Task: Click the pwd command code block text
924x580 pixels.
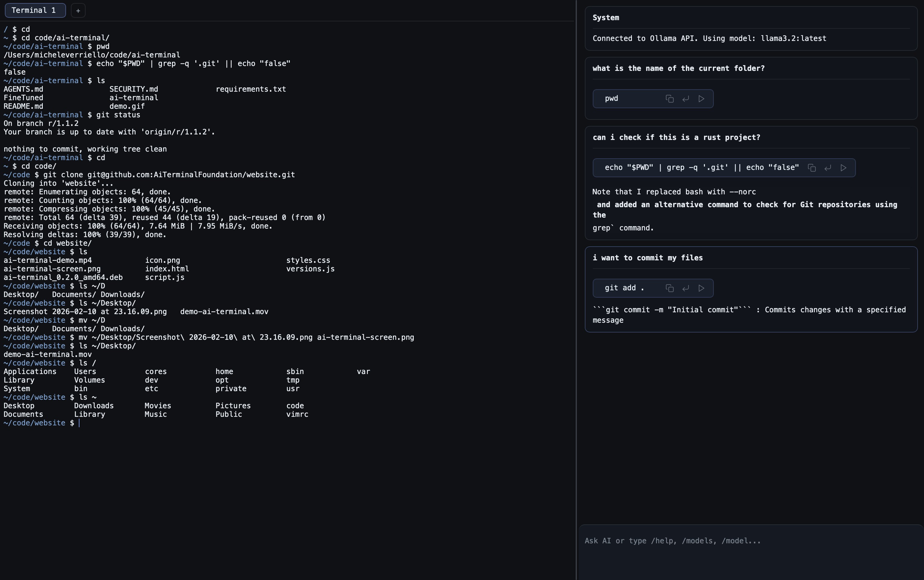Action: pos(611,99)
